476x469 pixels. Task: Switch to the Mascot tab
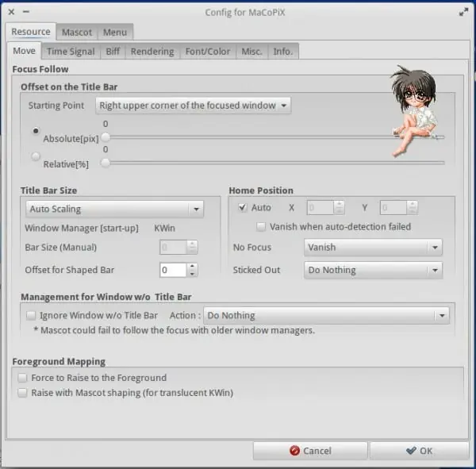(x=77, y=33)
